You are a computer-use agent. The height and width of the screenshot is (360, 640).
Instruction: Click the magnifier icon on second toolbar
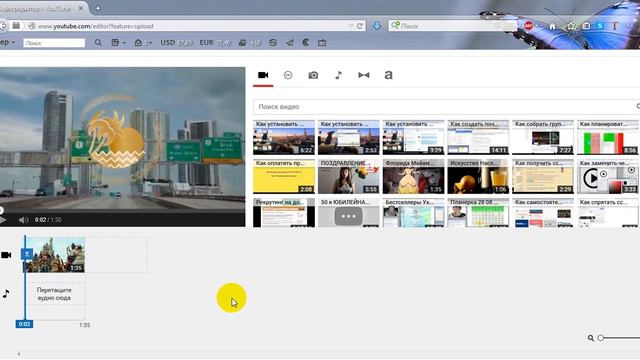pyautogui.click(x=98, y=42)
